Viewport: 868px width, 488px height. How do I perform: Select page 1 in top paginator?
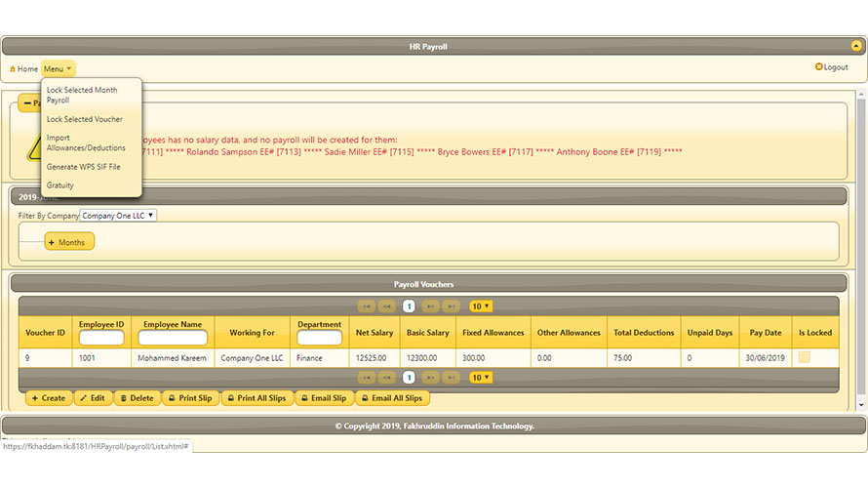point(409,306)
